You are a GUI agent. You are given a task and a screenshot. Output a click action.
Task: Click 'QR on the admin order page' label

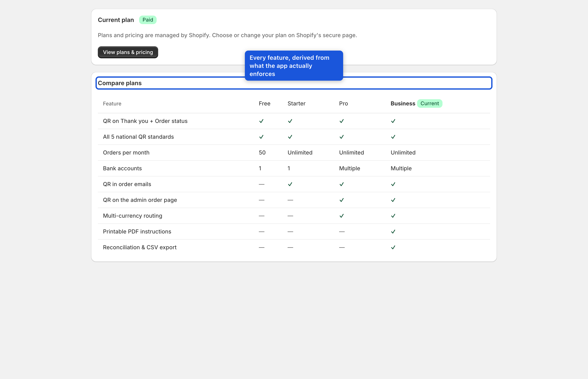pyautogui.click(x=140, y=200)
